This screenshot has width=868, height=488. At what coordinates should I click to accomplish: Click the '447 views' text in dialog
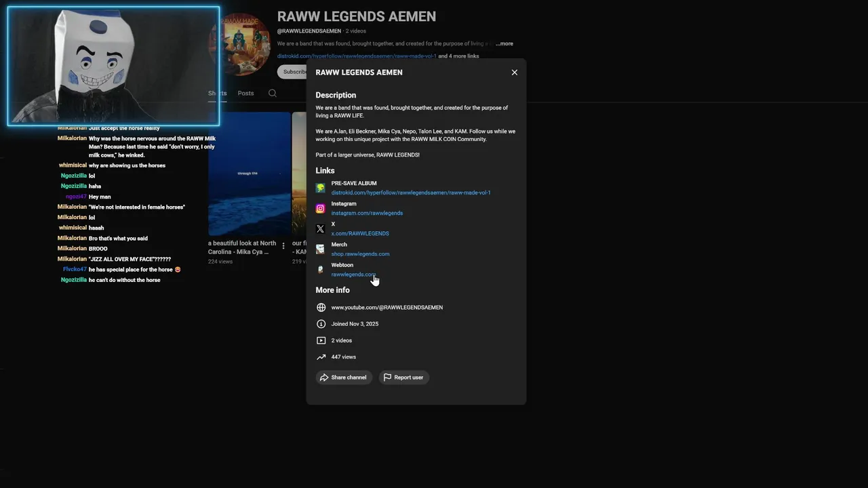(343, 357)
